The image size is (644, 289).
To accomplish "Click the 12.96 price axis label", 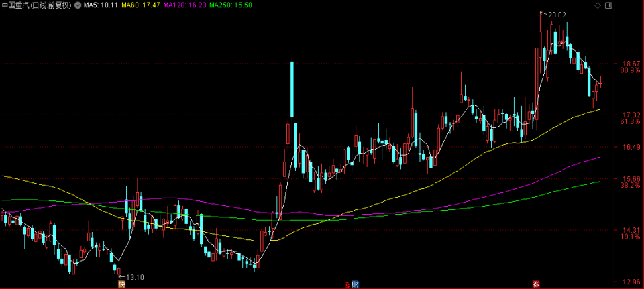I will [x=631, y=282].
